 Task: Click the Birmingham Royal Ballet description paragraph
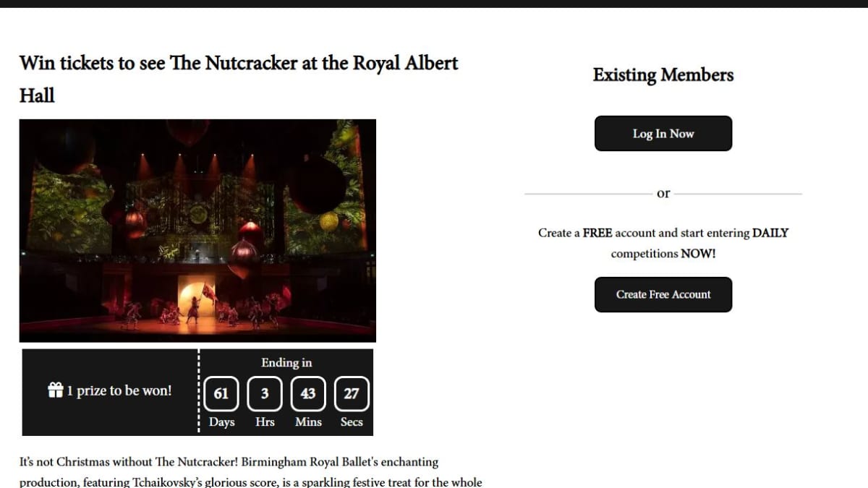click(251, 471)
